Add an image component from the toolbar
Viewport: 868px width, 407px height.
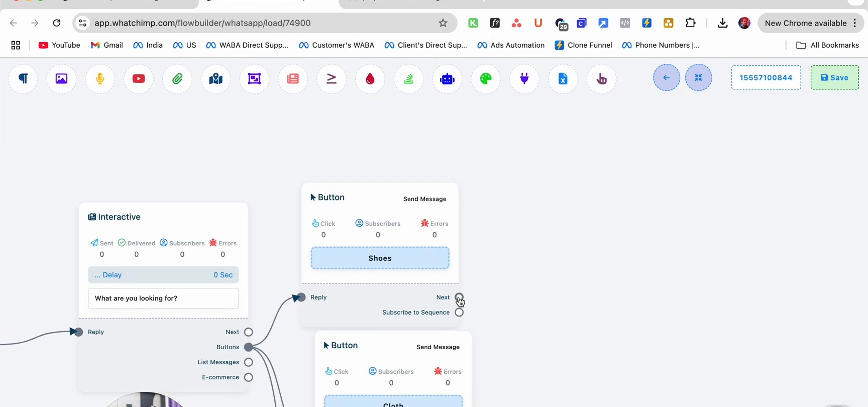[61, 78]
